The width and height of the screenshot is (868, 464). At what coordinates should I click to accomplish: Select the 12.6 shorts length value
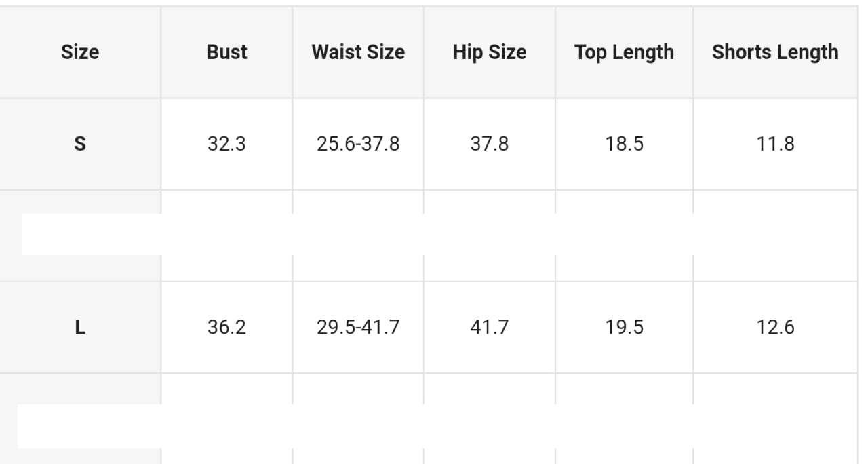coord(775,328)
